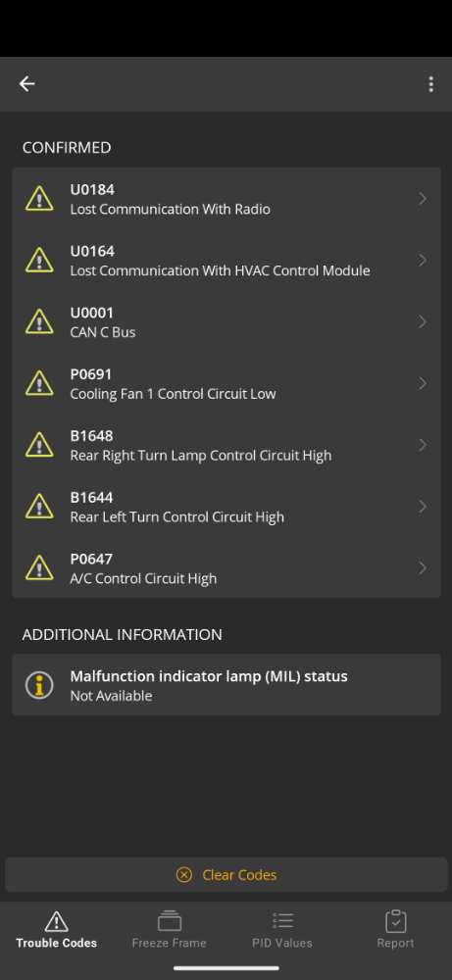Open Rear Left Turn Control Circuit High

pos(226,507)
